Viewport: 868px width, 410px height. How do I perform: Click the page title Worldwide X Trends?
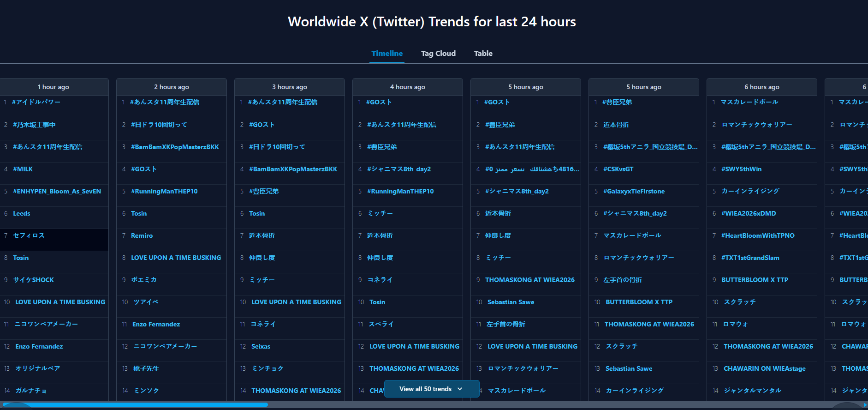[x=432, y=22]
